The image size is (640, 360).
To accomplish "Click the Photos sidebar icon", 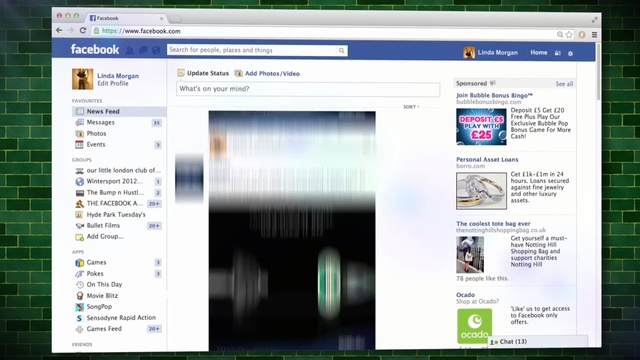I will tap(80, 133).
